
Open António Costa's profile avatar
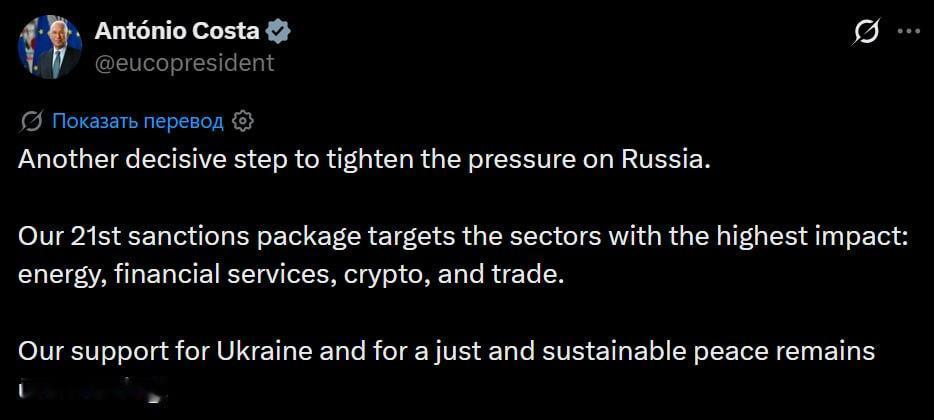click(x=50, y=47)
